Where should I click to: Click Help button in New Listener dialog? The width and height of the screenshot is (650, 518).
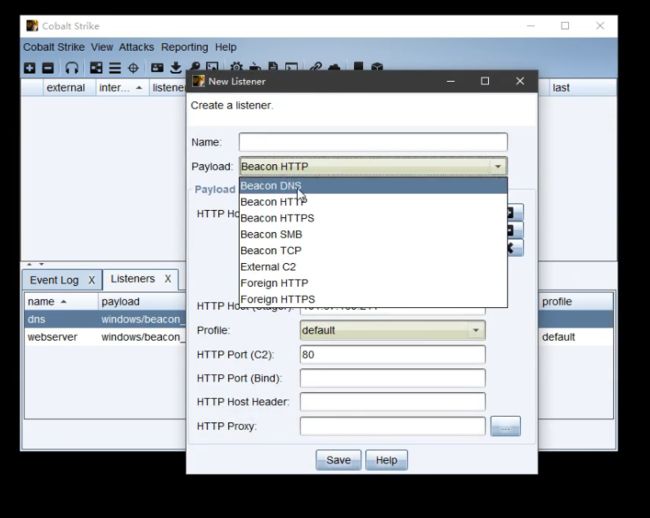coord(386,460)
